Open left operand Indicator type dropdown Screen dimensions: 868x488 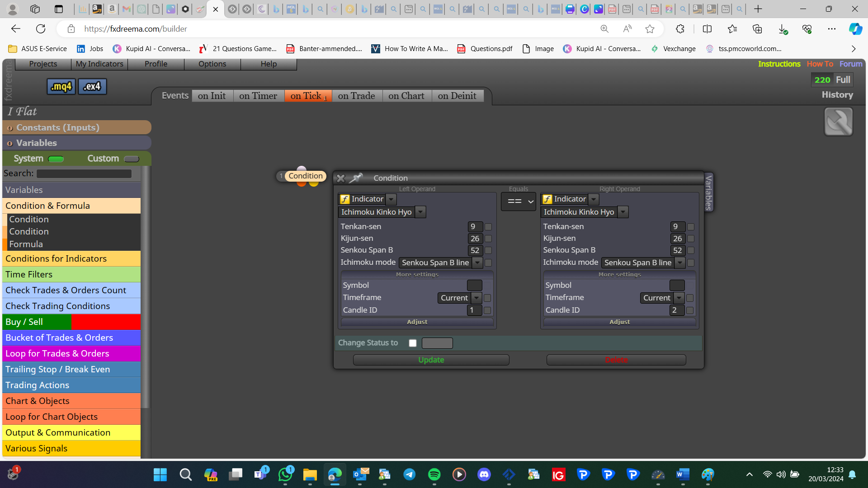(392, 199)
